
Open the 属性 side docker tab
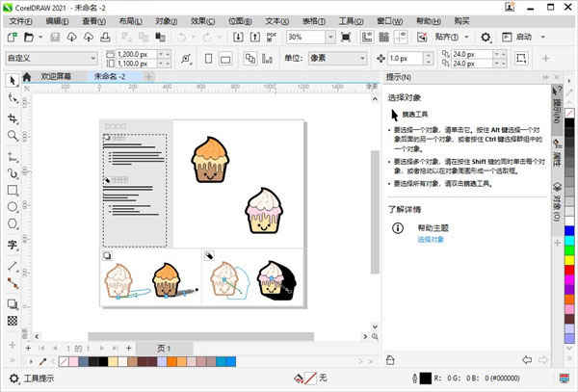coord(557,154)
